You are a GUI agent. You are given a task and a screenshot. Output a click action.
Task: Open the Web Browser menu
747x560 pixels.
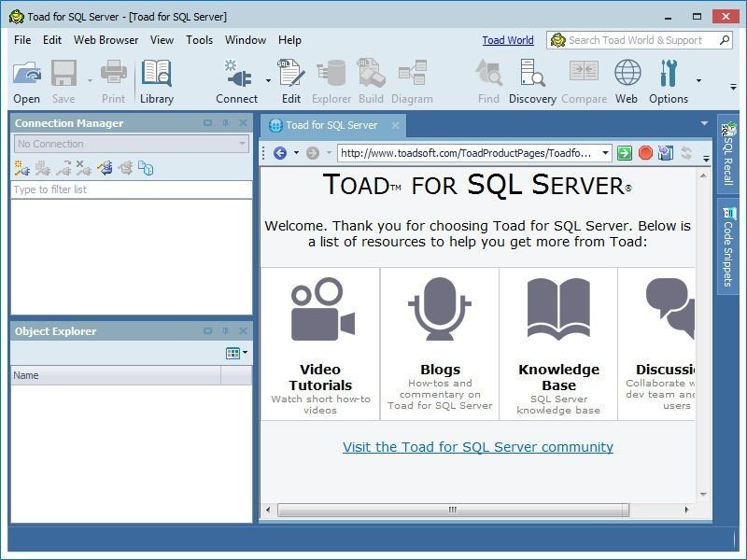106,40
